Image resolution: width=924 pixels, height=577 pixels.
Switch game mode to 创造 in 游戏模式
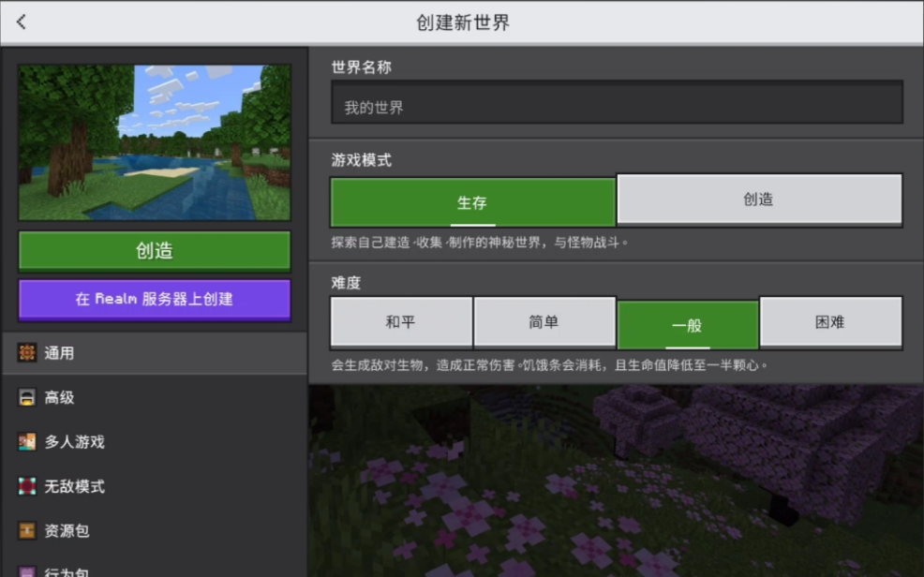[759, 200]
